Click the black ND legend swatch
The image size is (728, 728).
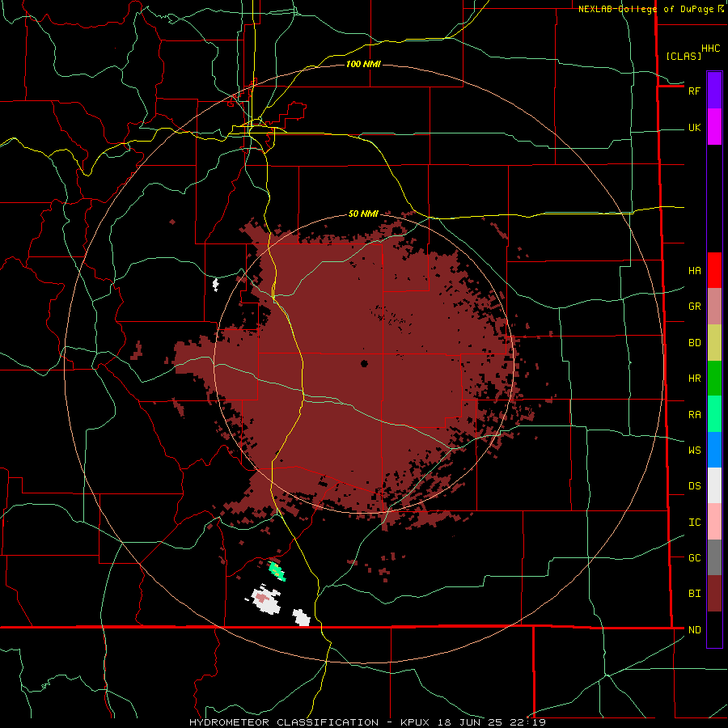pos(714,629)
